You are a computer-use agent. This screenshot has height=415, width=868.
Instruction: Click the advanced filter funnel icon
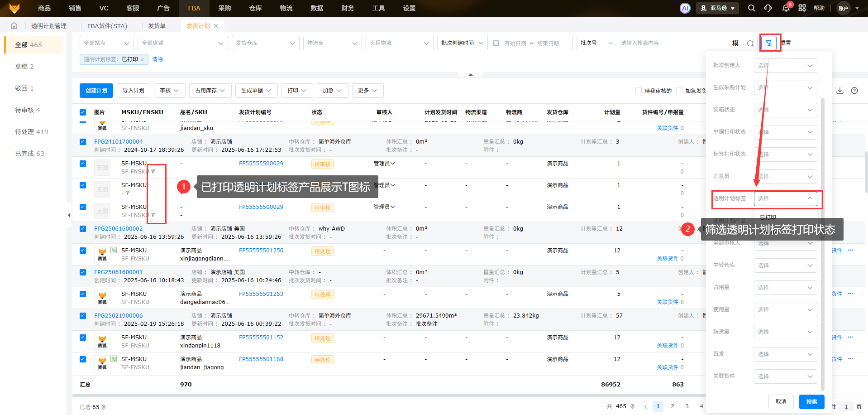(x=768, y=43)
